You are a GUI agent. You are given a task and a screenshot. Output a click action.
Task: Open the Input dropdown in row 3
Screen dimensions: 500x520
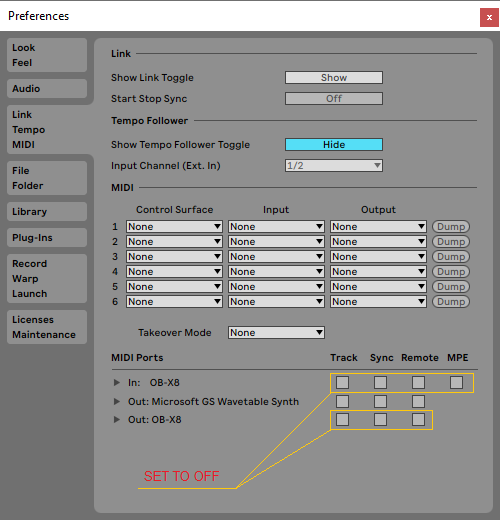[x=276, y=257]
